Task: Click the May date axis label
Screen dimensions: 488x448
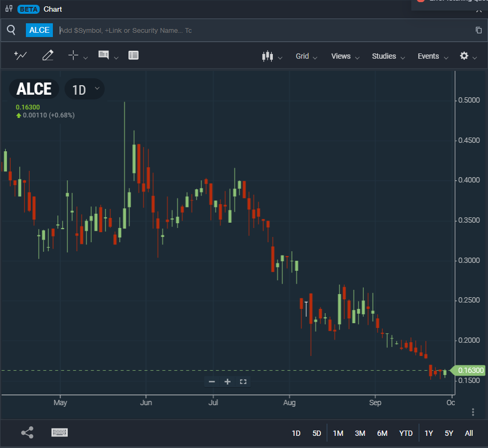Action: pyautogui.click(x=60, y=403)
